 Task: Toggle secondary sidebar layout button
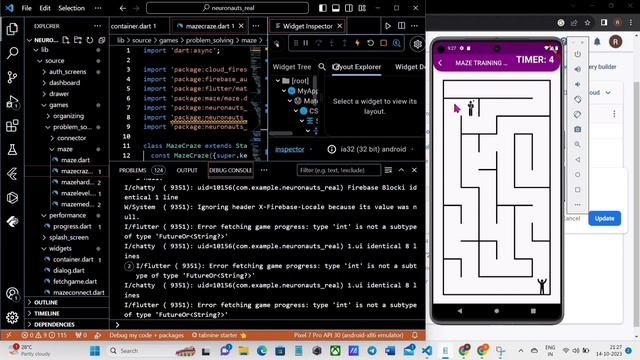[x=349, y=8]
